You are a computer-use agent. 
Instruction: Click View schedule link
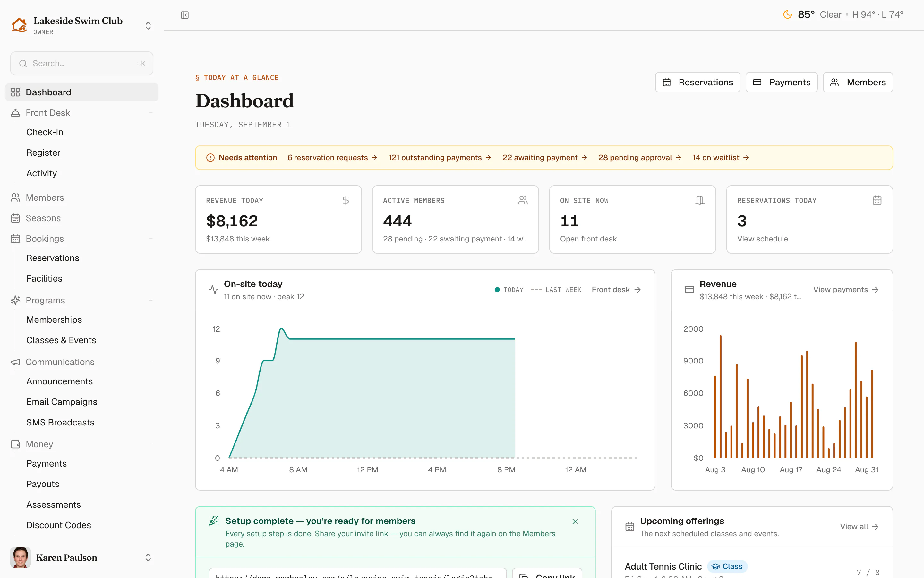click(x=763, y=239)
